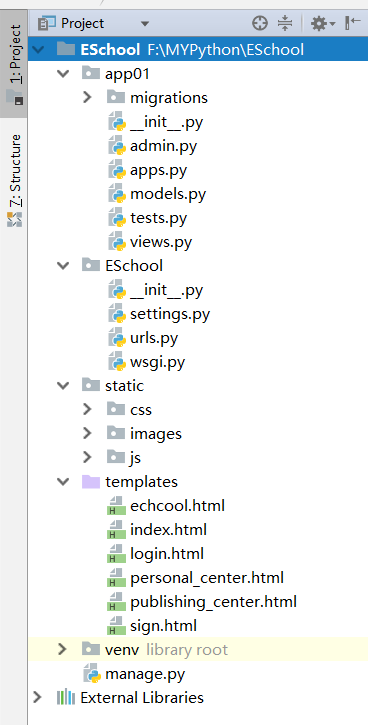Select the js folder label
Viewport: 368px width, 725px height.
(135, 457)
